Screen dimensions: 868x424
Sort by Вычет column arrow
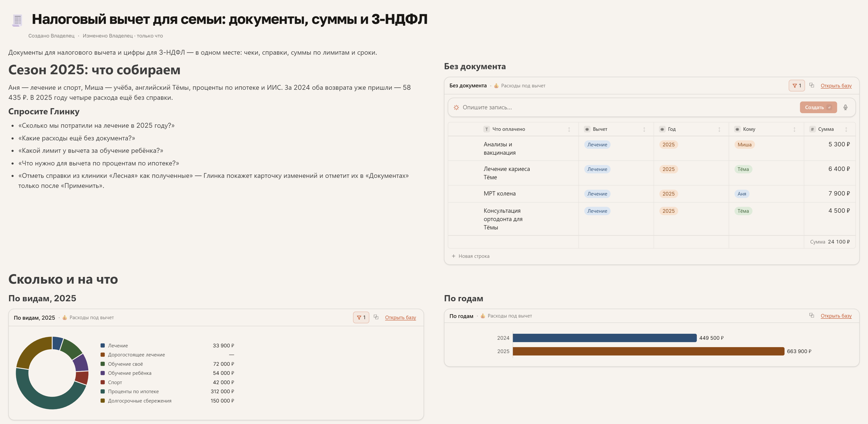click(644, 129)
